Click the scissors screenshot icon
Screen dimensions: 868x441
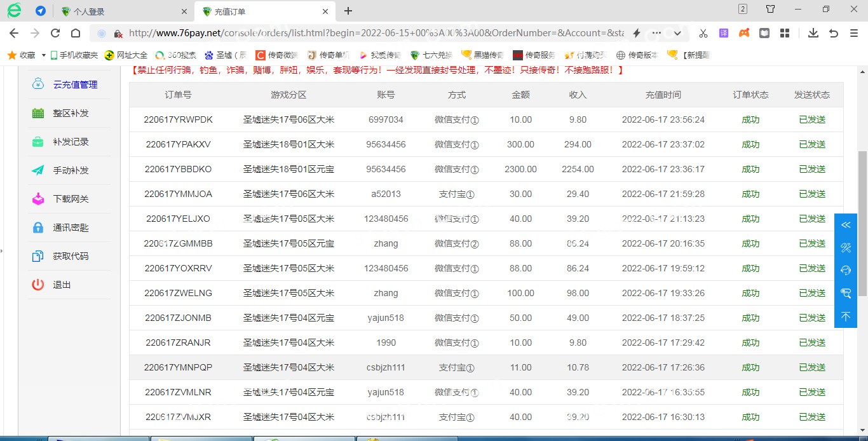click(x=703, y=33)
